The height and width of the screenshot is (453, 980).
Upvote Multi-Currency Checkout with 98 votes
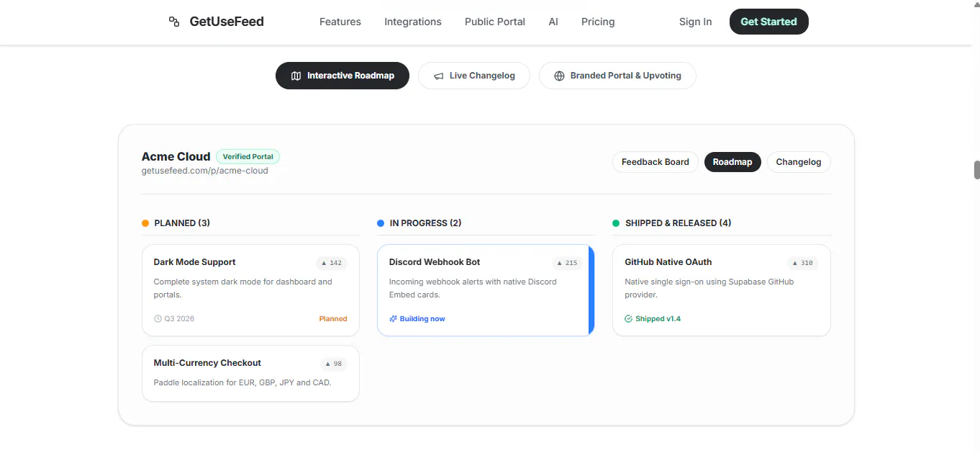click(334, 364)
